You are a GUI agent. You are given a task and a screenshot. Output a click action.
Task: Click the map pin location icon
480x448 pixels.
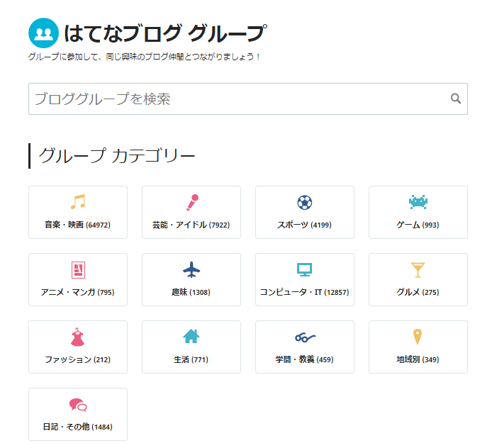click(x=418, y=337)
